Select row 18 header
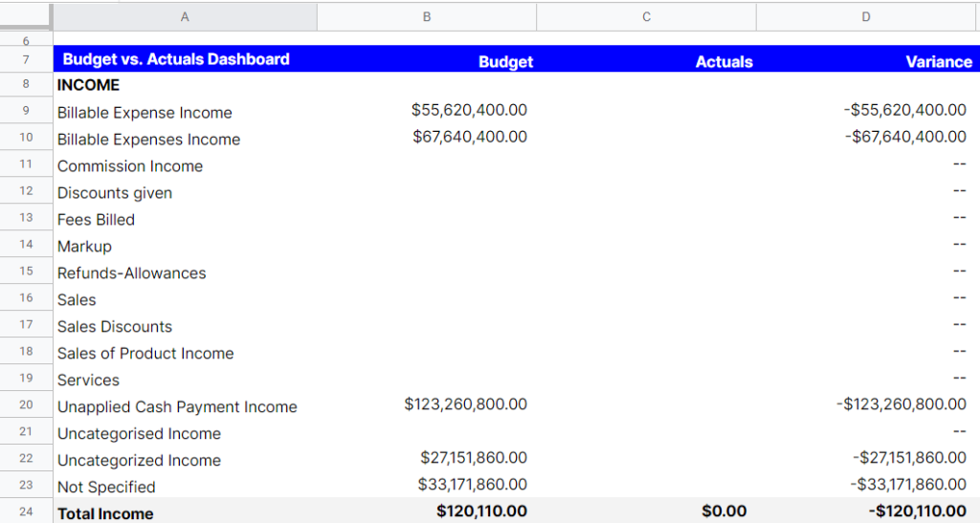 26,351
